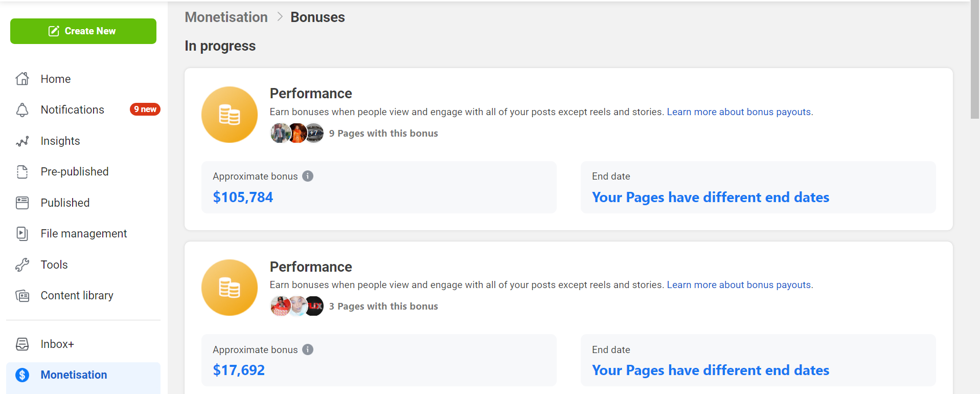Click the +7 more pages avatar

click(314, 133)
